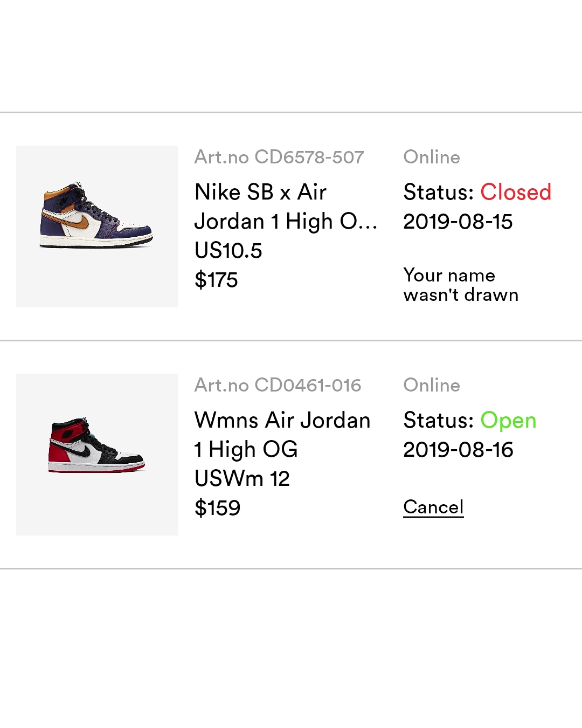Open the Nike SB x Air Jordan shoe thumbnail

pos(97,226)
